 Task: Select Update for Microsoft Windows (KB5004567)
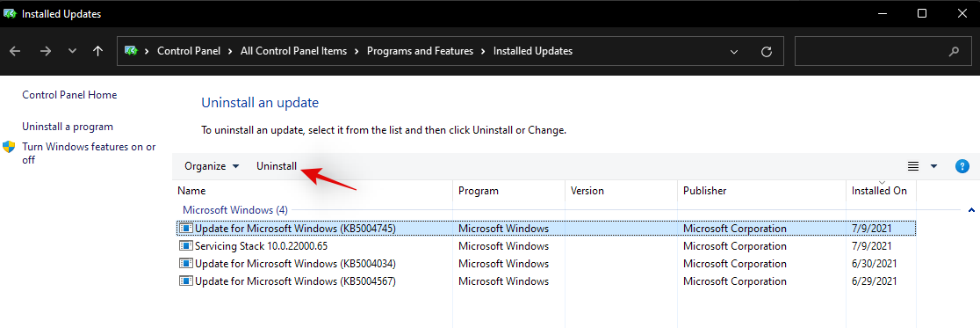(x=545, y=281)
